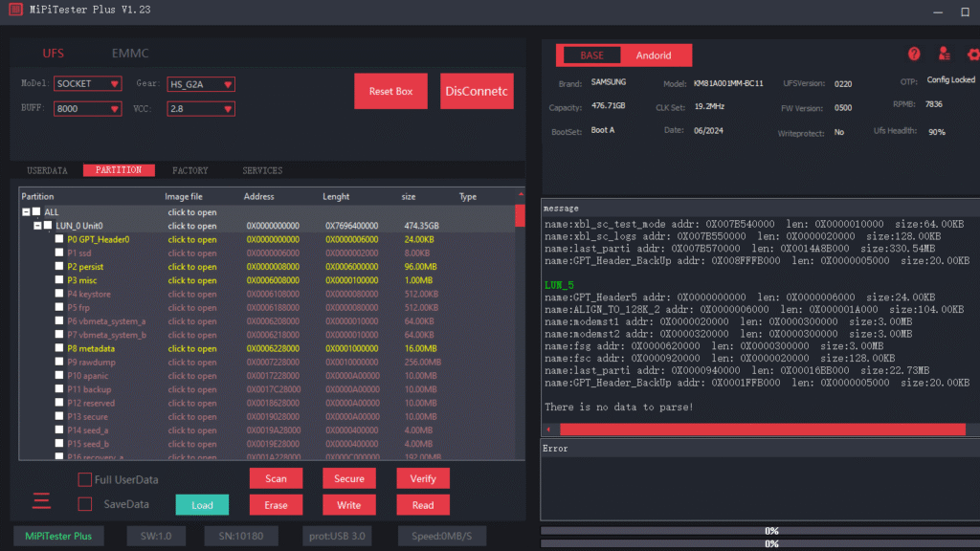Click 'click to open' for P8 metadata

(191, 348)
